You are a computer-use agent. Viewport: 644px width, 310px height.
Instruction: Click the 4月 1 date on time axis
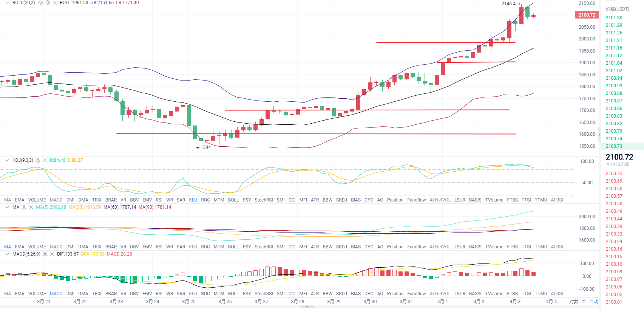click(442, 302)
